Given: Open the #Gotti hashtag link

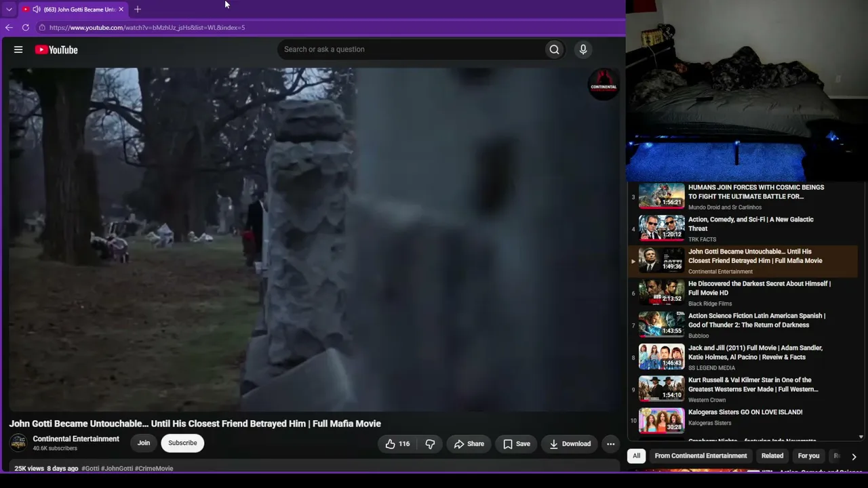Looking at the screenshot, I should click(x=90, y=468).
